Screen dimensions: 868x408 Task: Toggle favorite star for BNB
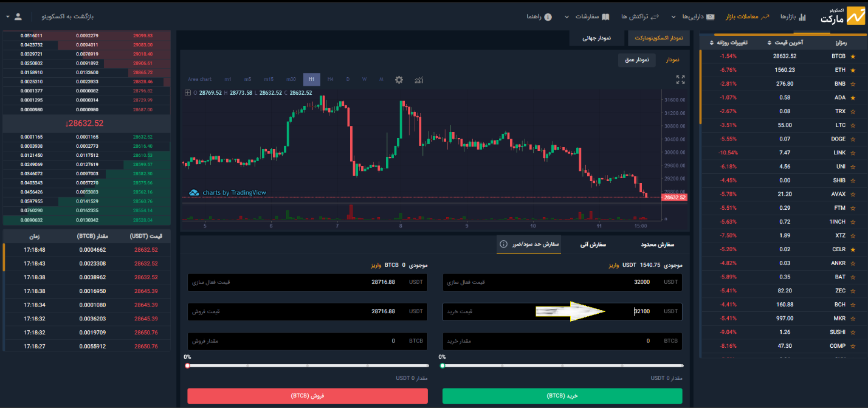click(x=852, y=84)
